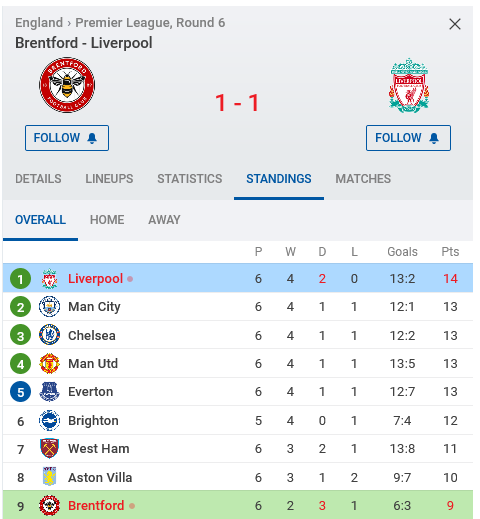Click Brighton club logo in standings
The height and width of the screenshot is (519, 480).
coord(49,420)
